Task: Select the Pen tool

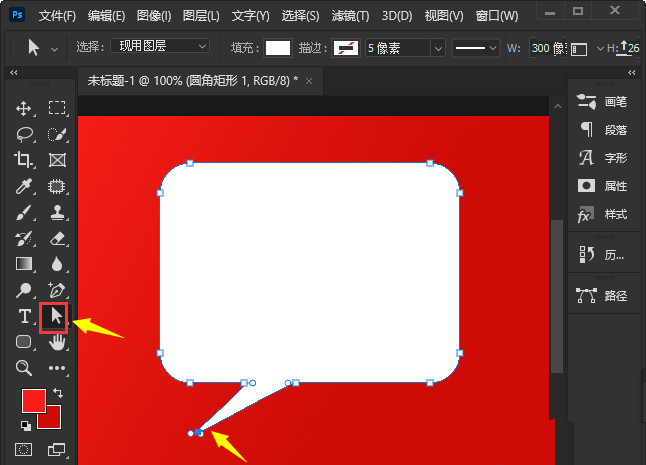Action: click(57, 290)
